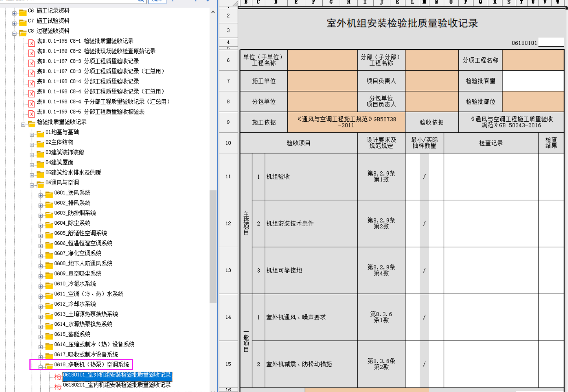The width and height of the screenshot is (568, 392).
Task: Click the empty cell beside 项目负责人
Action: [x=432, y=81]
